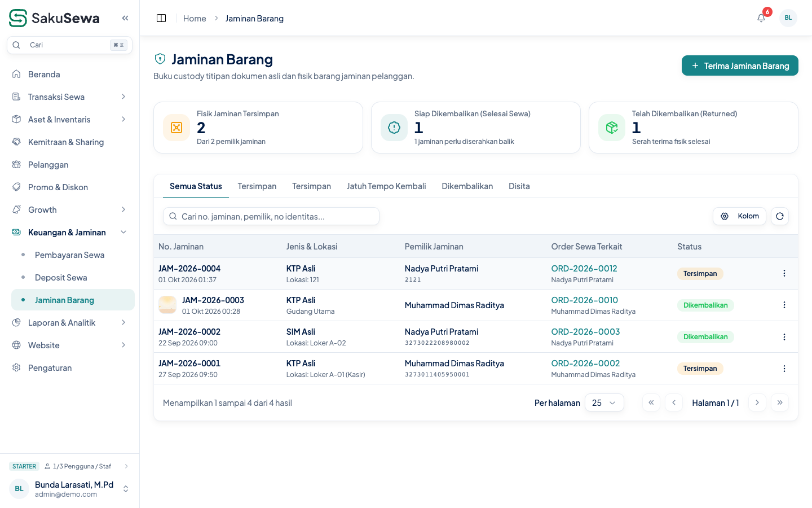The image size is (812, 508).
Task: Open the per-page rows dropdown
Action: coord(604,402)
